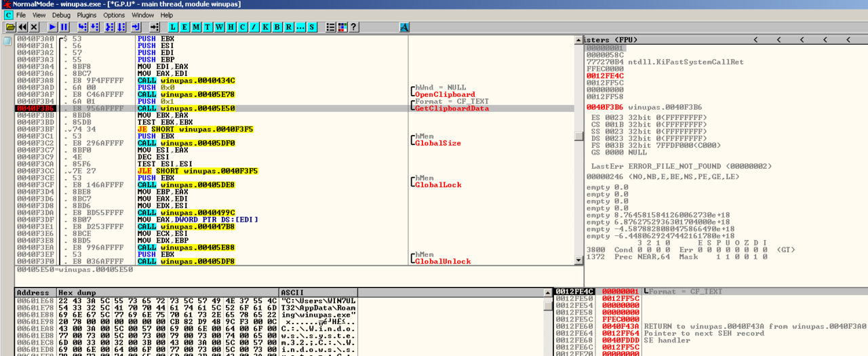Screen dimensions: 868x356
Task: Run the program with blue play icon
Action: click(x=52, y=27)
